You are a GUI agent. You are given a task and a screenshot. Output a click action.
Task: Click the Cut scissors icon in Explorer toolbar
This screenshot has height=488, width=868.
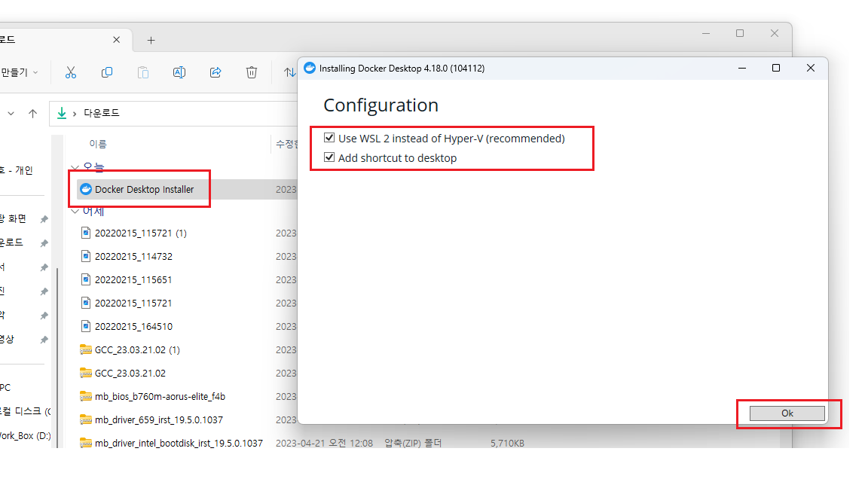click(x=71, y=72)
